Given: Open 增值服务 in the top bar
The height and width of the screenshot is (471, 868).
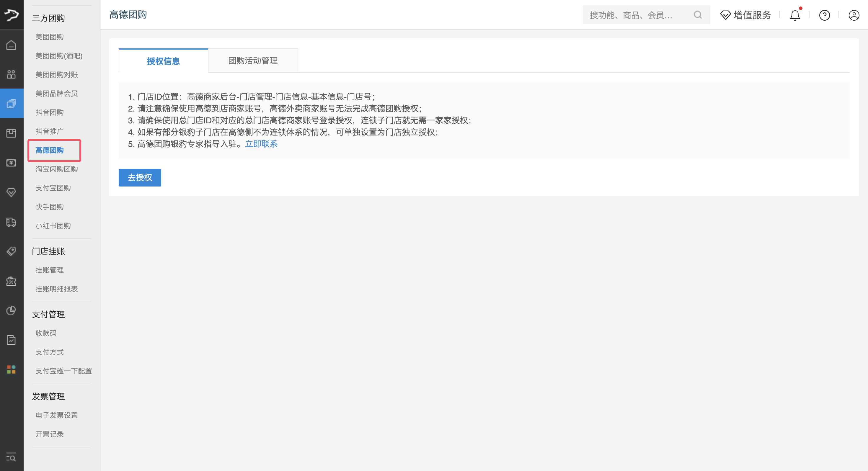Looking at the screenshot, I should 746,15.
